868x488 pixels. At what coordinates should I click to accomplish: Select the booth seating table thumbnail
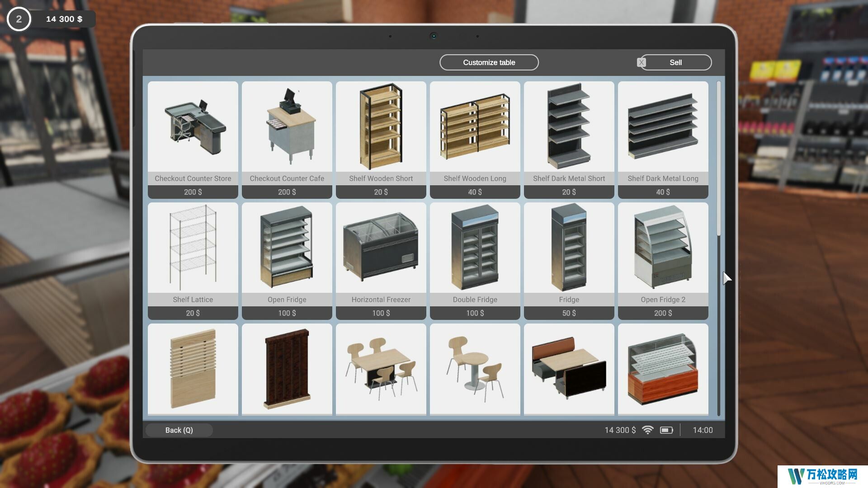click(x=569, y=368)
